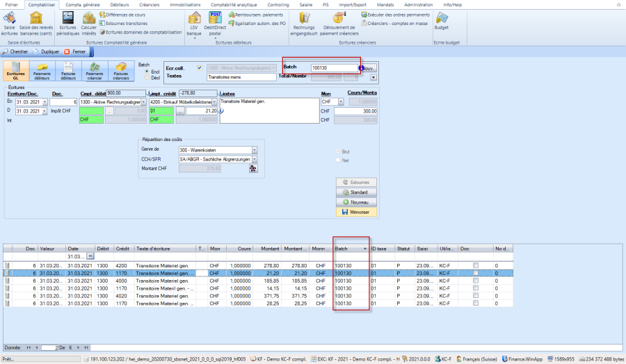Open the Comptabilité analytique tab
The image size is (626, 364).
click(233, 4)
